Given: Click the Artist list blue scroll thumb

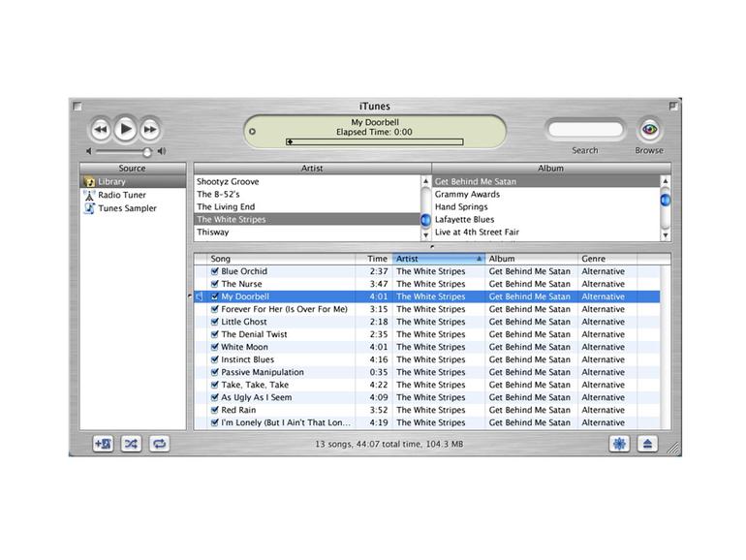Looking at the screenshot, I should (426, 220).
